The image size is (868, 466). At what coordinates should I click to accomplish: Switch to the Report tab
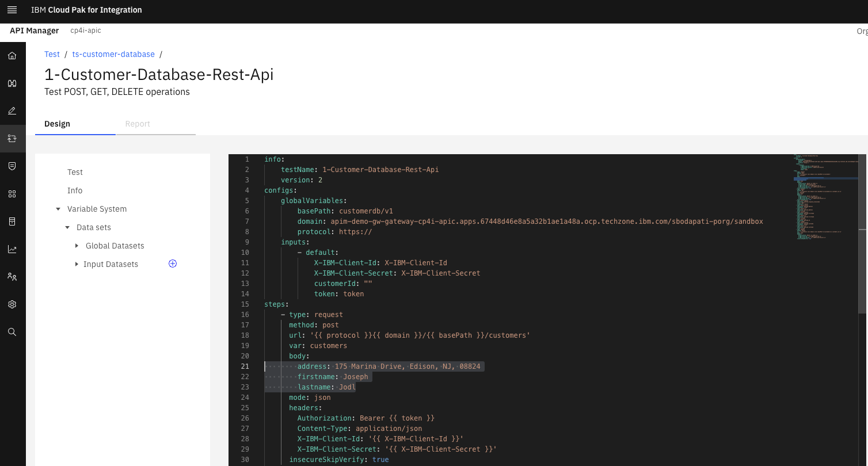point(138,124)
